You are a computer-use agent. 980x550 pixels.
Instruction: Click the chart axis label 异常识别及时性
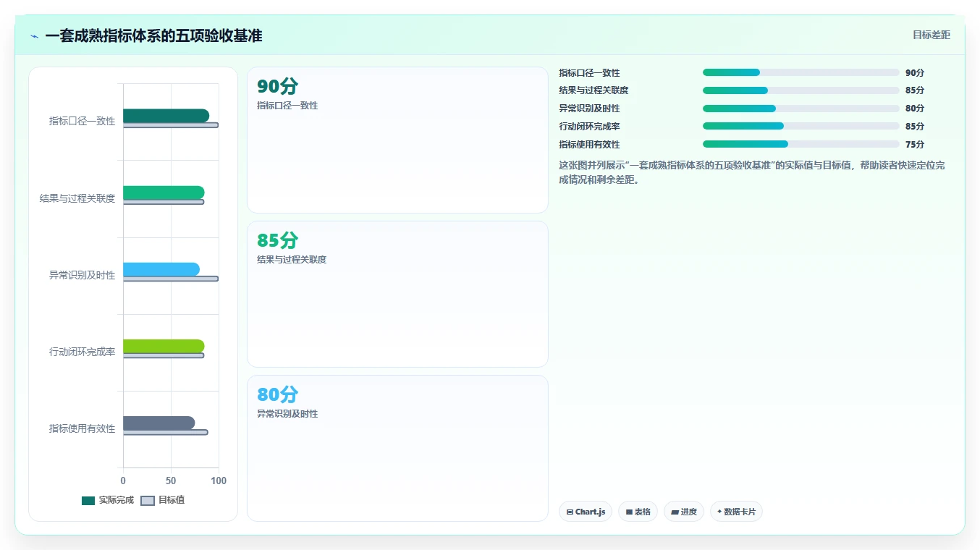(x=82, y=275)
